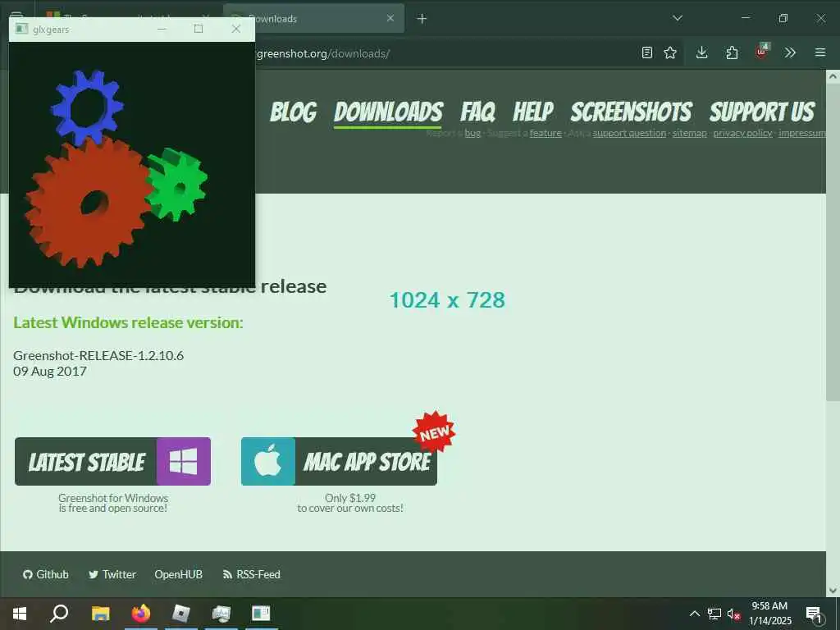Click the purple Windows logo on LATEST STABLE
The width and height of the screenshot is (840, 630).
(x=183, y=461)
